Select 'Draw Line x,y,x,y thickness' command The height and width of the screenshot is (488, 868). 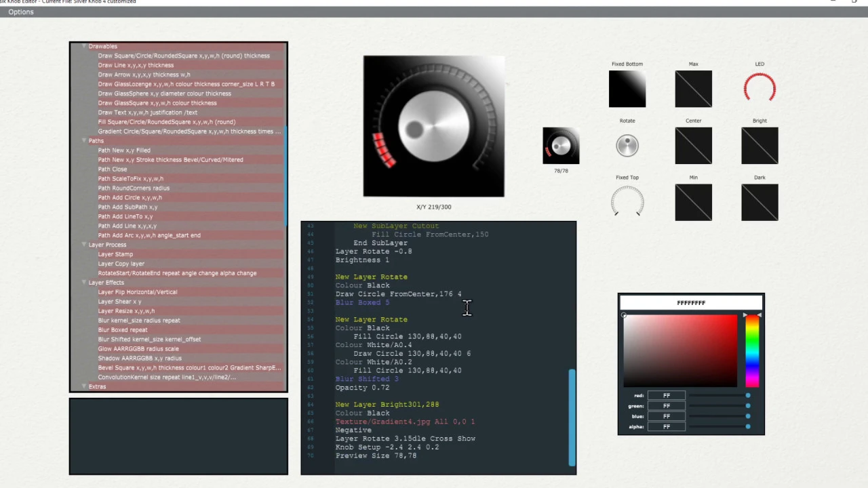pyautogui.click(x=136, y=65)
